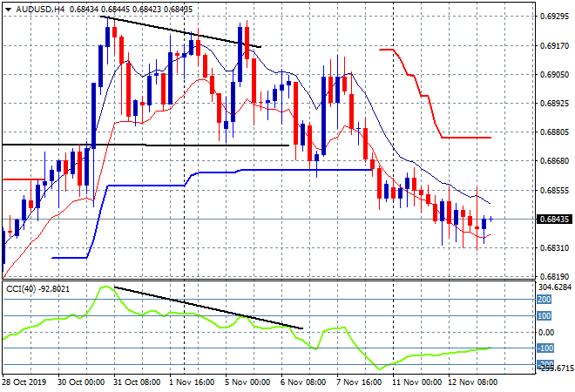
Task: Click the 0.68805 price axis label
Action: click(x=553, y=132)
